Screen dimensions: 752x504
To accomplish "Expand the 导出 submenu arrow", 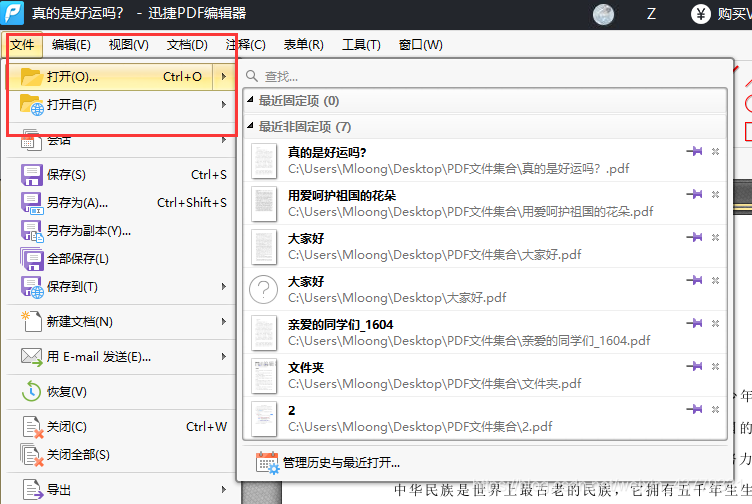I will [x=223, y=490].
